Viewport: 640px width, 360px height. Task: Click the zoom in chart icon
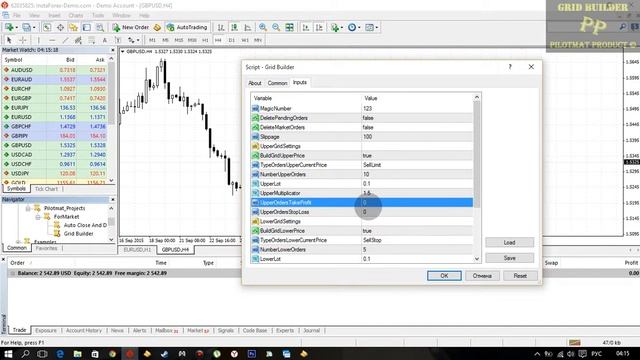(263, 27)
